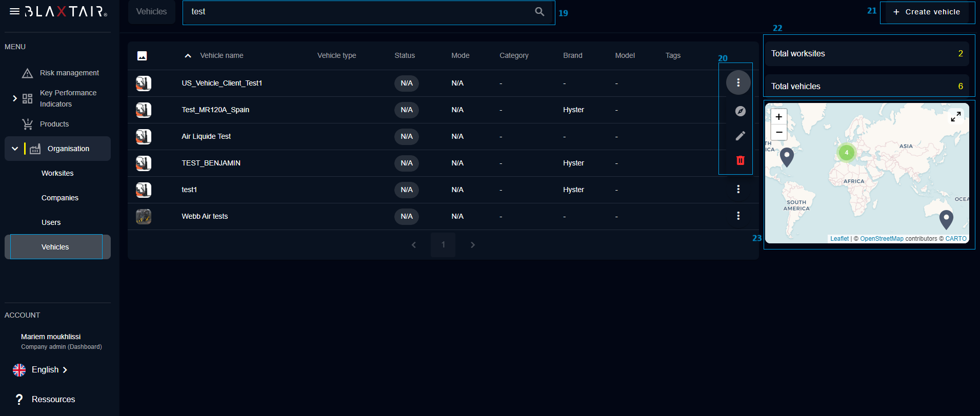The height and width of the screenshot is (416, 980).
Task: Collapse the Organisation menu section
Action: [15, 149]
